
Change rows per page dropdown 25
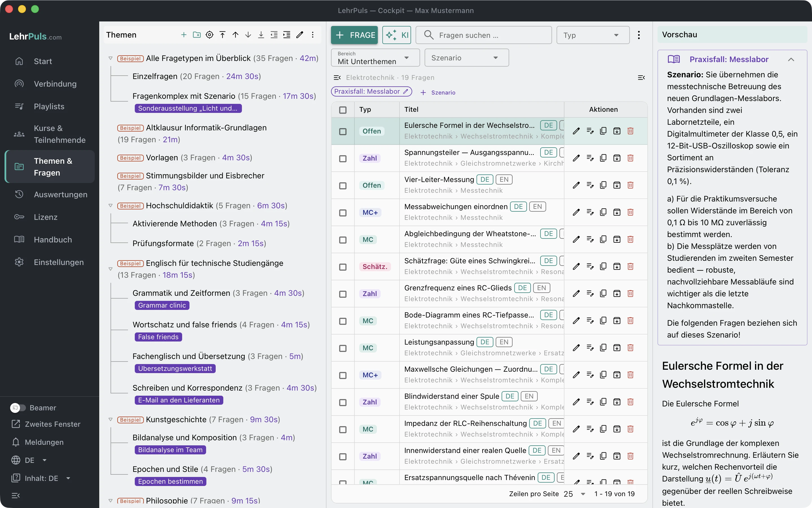point(574,494)
